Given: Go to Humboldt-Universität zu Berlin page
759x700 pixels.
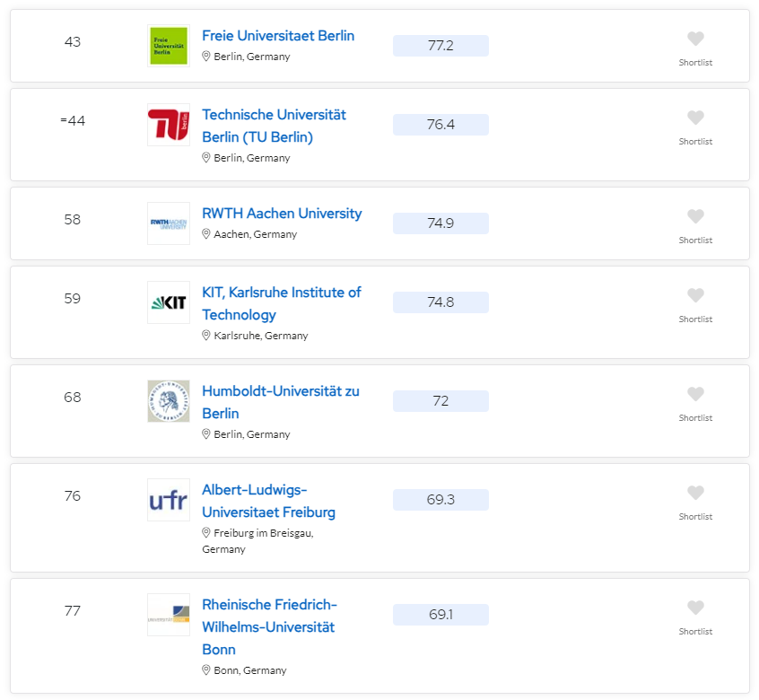Looking at the screenshot, I should [x=281, y=402].
